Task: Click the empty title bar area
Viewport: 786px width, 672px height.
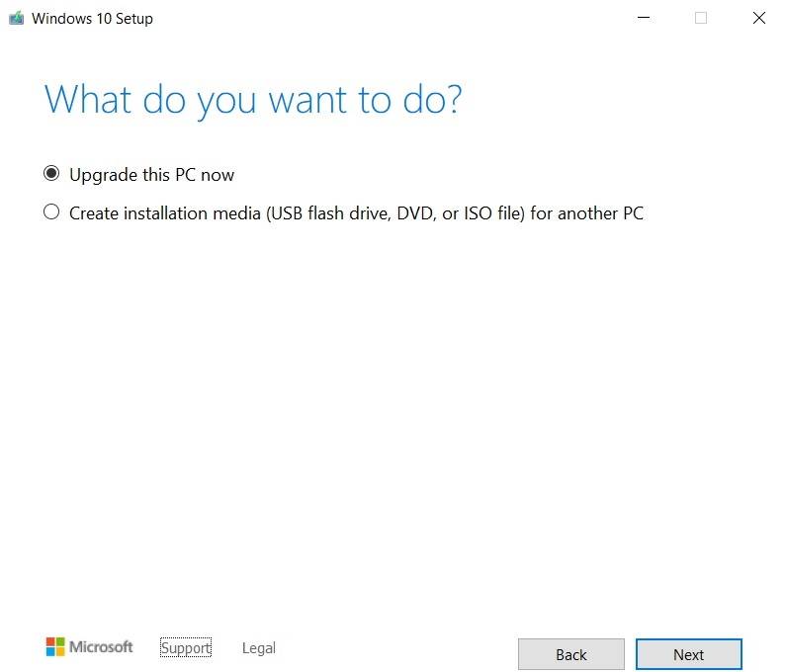Action: (x=395, y=18)
